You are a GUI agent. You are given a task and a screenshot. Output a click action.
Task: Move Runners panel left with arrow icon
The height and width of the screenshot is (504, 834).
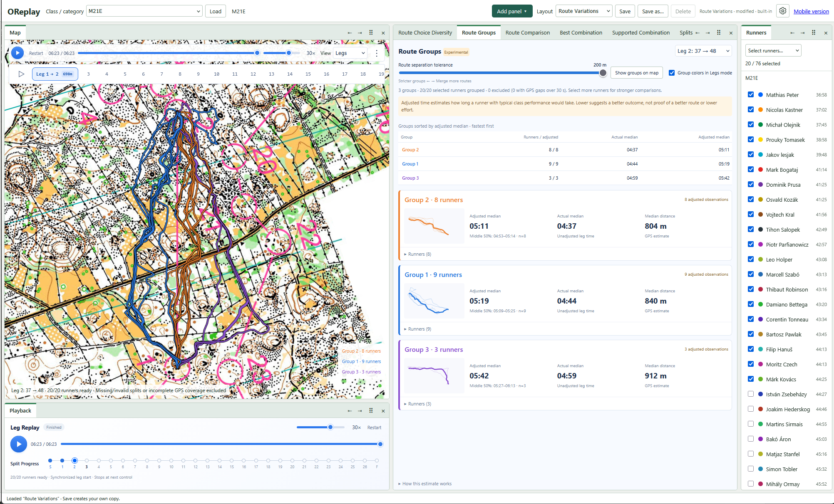[x=792, y=33]
